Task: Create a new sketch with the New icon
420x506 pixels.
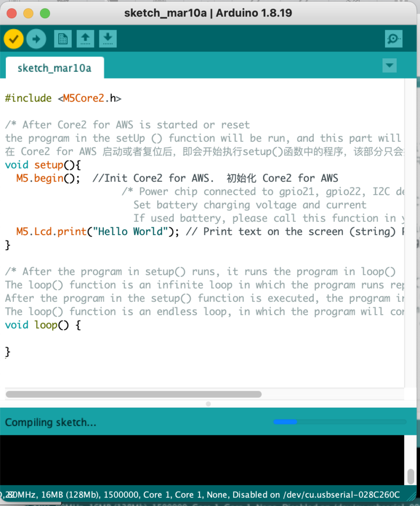Action: [x=63, y=39]
